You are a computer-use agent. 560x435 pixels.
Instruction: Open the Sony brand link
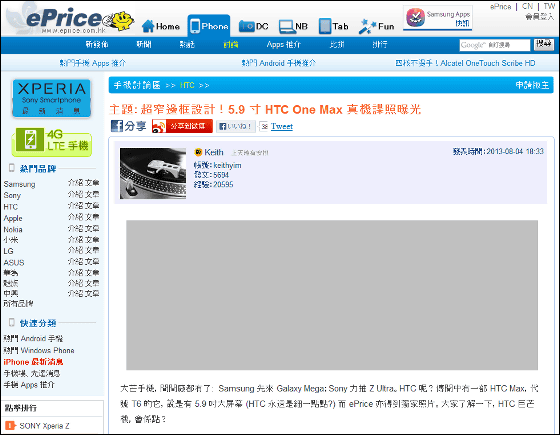(12, 195)
